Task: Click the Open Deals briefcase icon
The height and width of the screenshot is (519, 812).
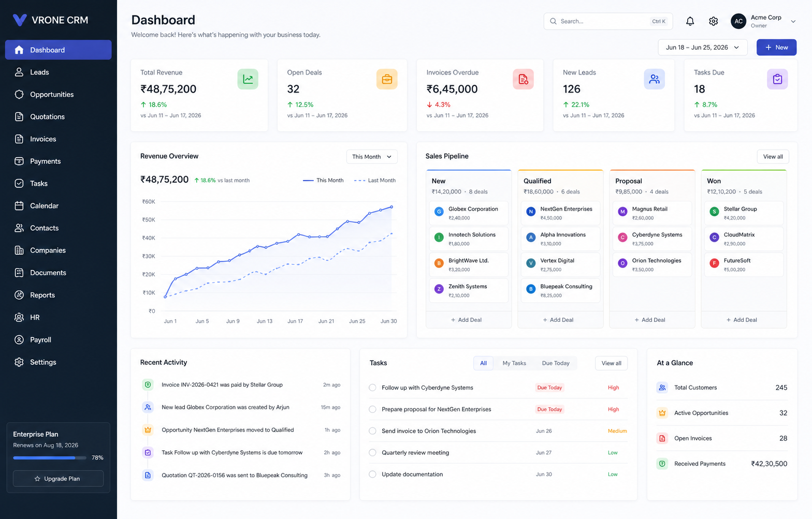Action: pyautogui.click(x=387, y=79)
